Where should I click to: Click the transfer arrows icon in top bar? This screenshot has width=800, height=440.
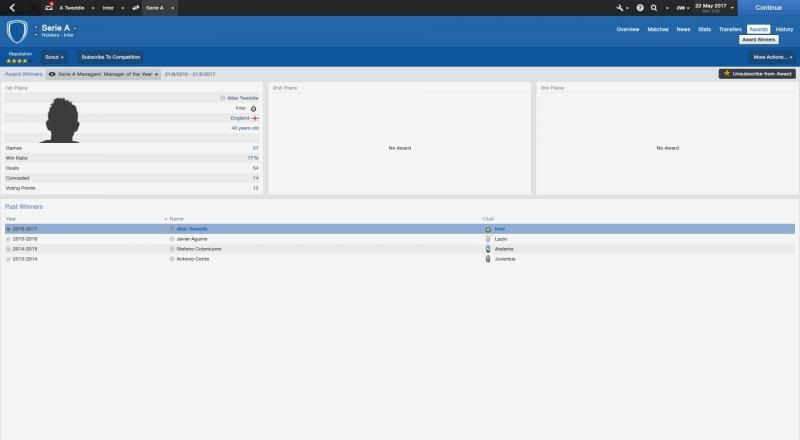coord(135,8)
